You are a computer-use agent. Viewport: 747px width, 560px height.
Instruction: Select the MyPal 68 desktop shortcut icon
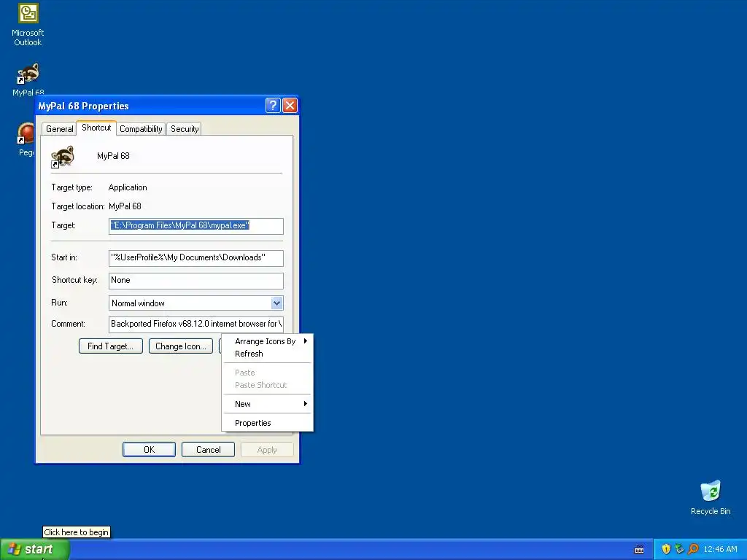click(28, 79)
